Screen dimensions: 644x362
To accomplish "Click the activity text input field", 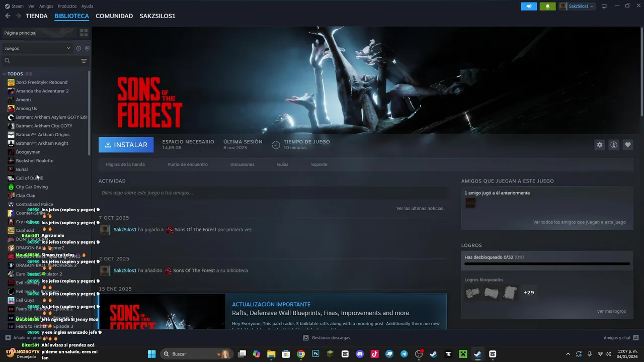I will tap(273, 193).
